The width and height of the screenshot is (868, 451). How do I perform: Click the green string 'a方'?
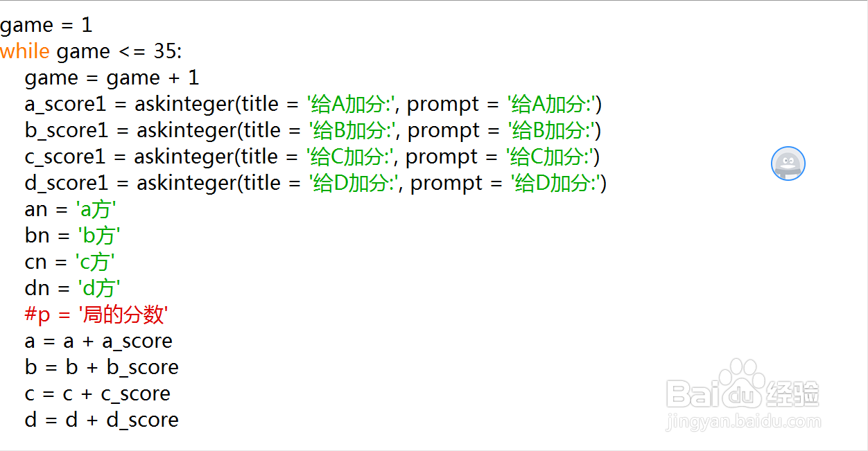point(96,209)
